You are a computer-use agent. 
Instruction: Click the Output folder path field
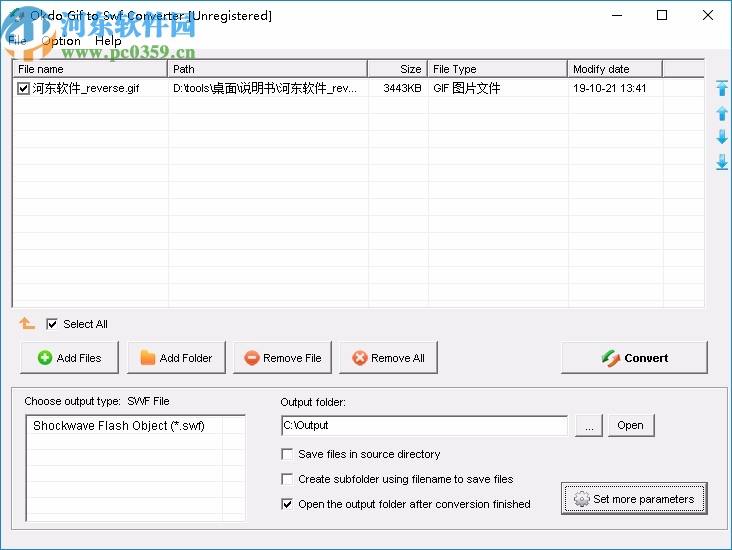click(x=424, y=425)
